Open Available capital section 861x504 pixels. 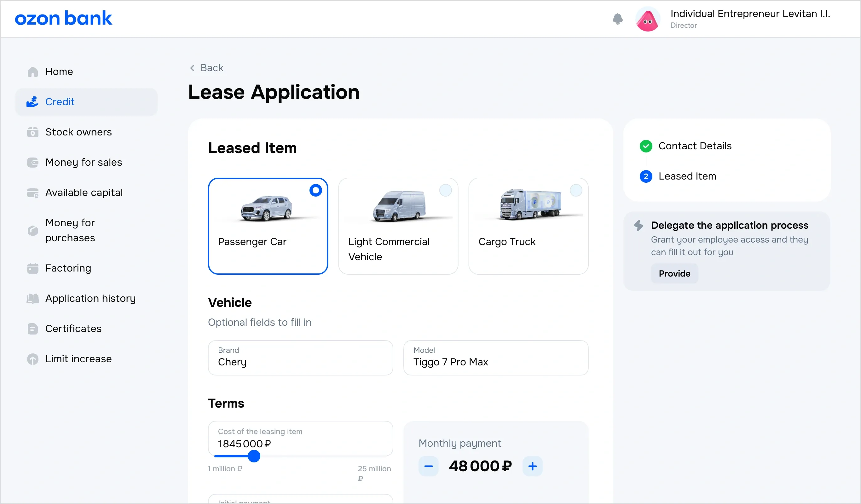pos(86,192)
